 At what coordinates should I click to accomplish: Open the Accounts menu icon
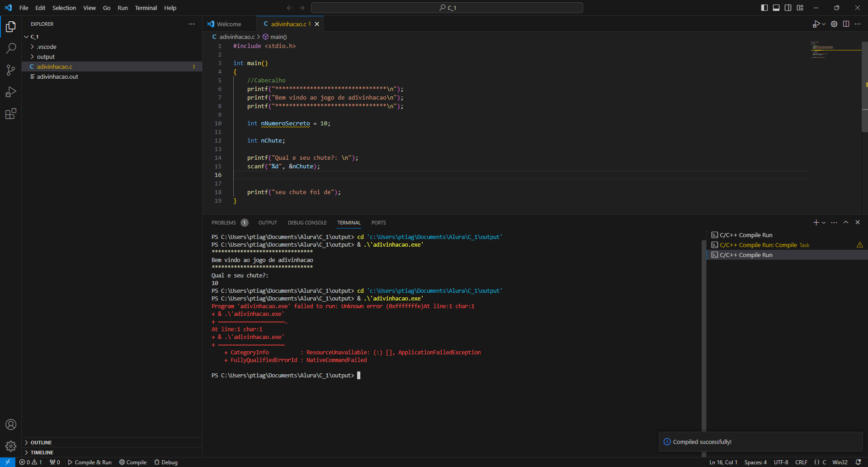(11, 424)
